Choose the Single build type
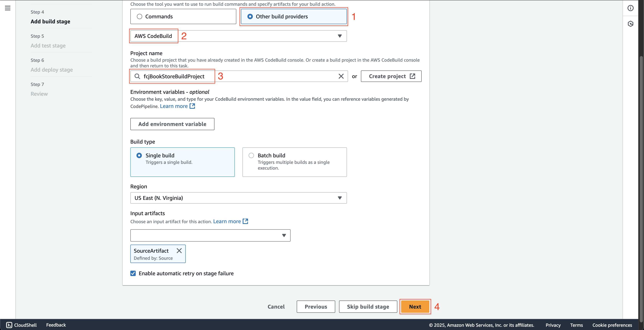Screen dimensions: 644x330 pos(182,162)
